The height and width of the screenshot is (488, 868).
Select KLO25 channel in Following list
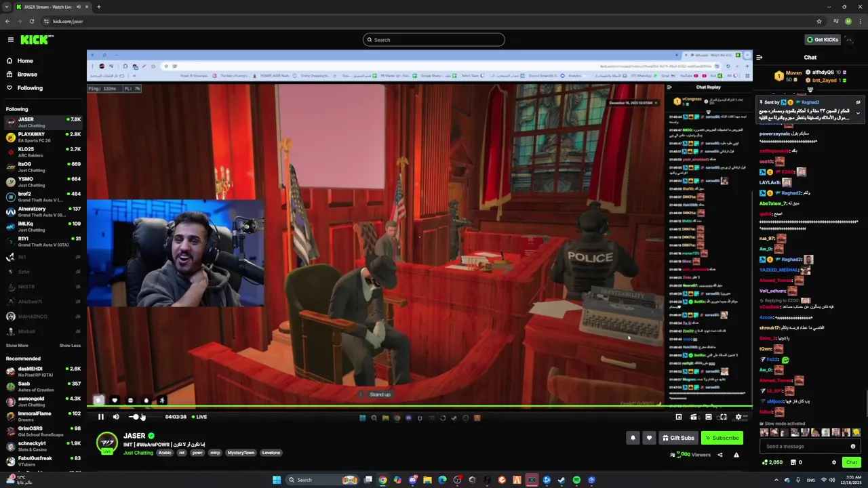(x=43, y=152)
